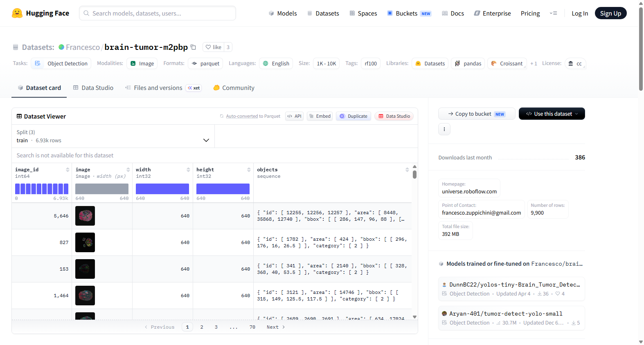Click the Hugging Face logo icon

17,13
